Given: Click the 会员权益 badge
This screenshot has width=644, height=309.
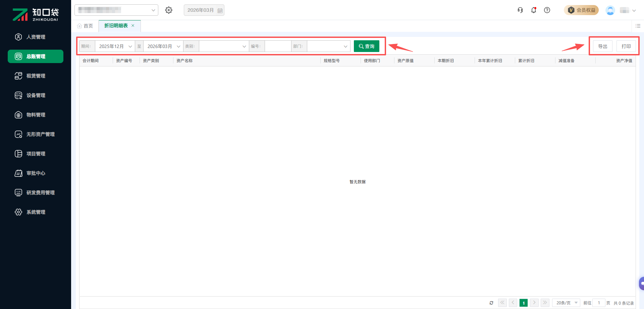Looking at the screenshot, I should 581,10.
